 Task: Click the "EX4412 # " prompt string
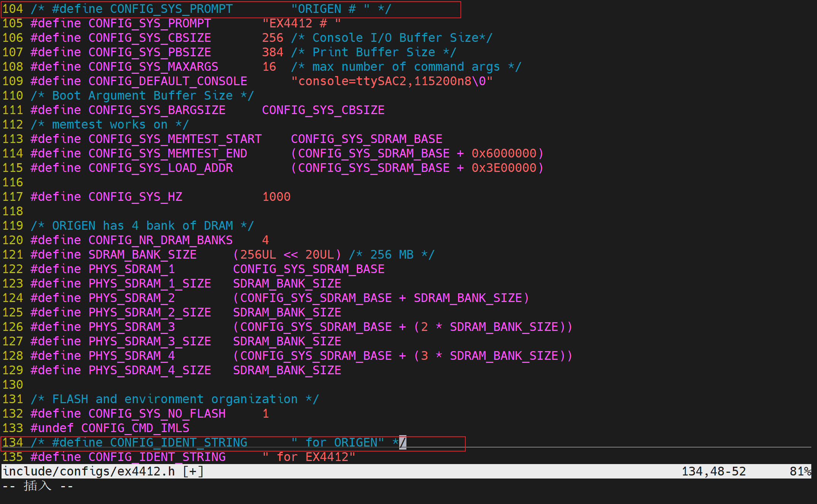pos(301,24)
